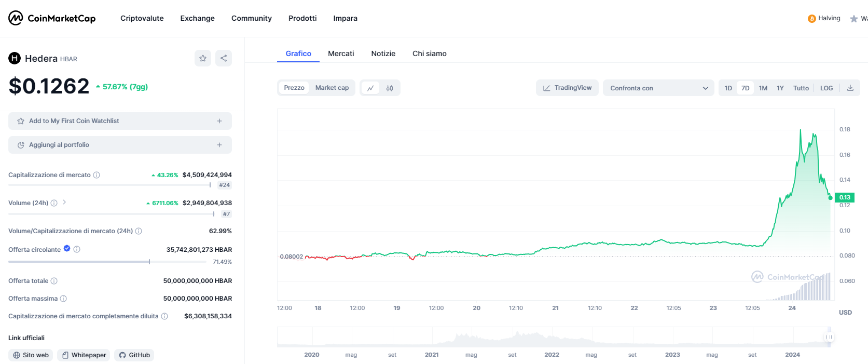This screenshot has height=364, width=868.
Task: Star Hedera as a favorite
Action: 203,58
